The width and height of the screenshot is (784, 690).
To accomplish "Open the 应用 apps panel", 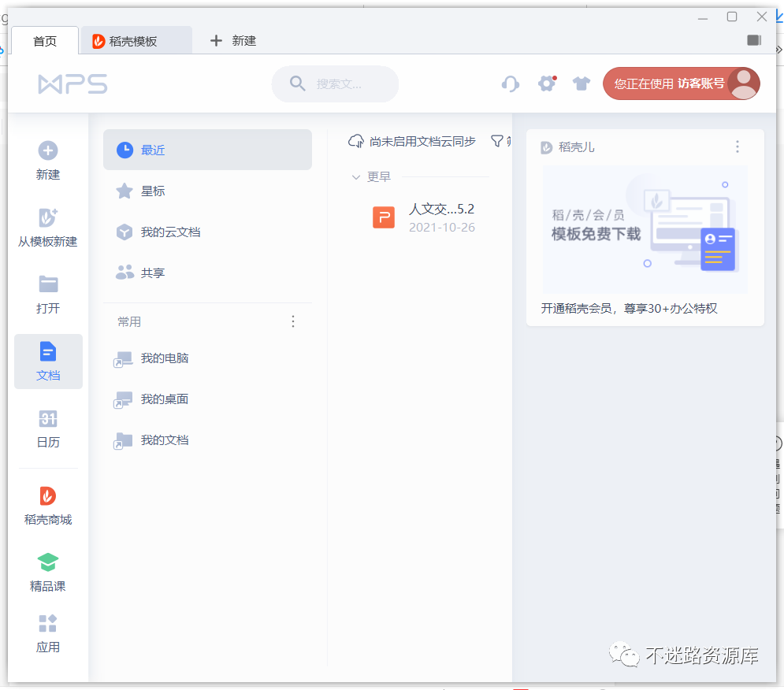I will [x=48, y=634].
